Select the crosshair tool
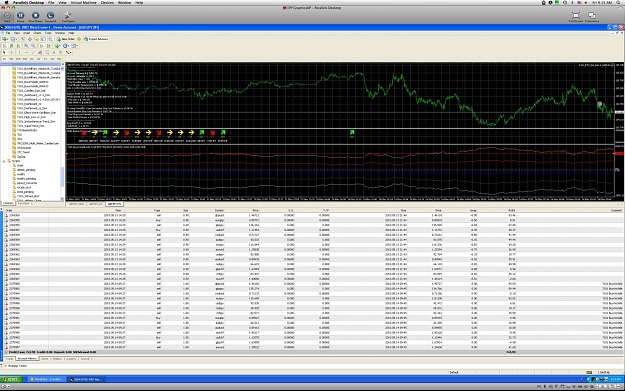This screenshot has width=625, height=391. tap(11, 53)
